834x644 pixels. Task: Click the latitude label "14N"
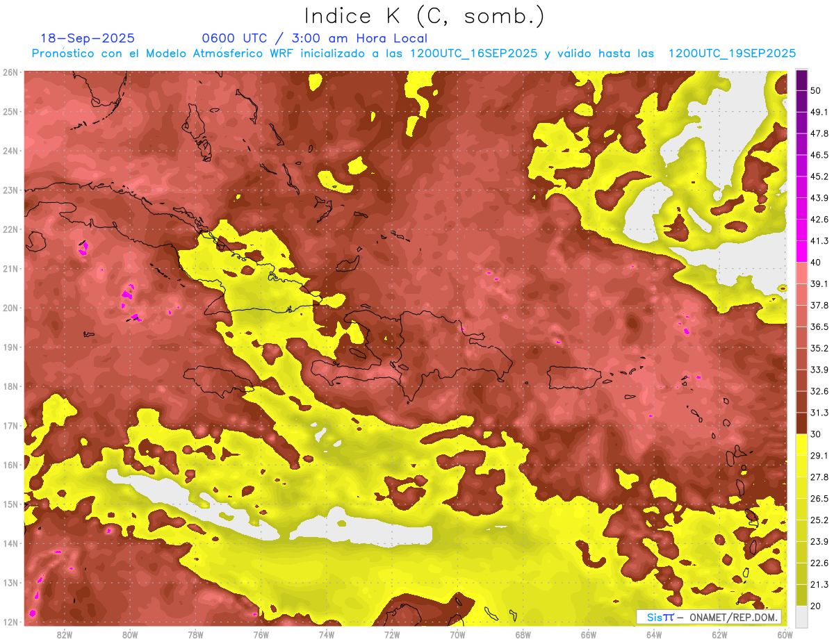click(10, 543)
